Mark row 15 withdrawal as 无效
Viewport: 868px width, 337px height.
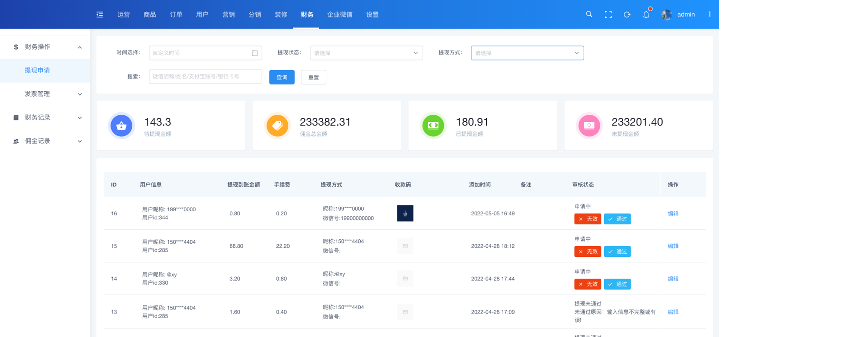coord(588,251)
